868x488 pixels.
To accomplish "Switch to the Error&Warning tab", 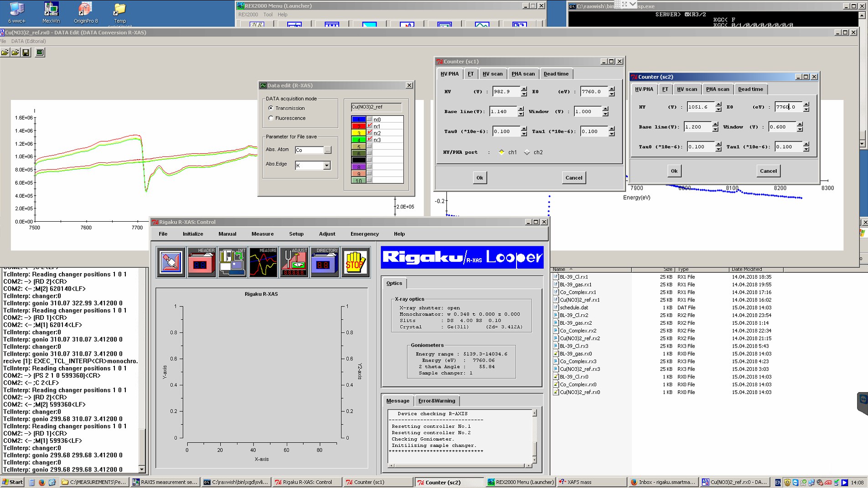I will 437,401.
